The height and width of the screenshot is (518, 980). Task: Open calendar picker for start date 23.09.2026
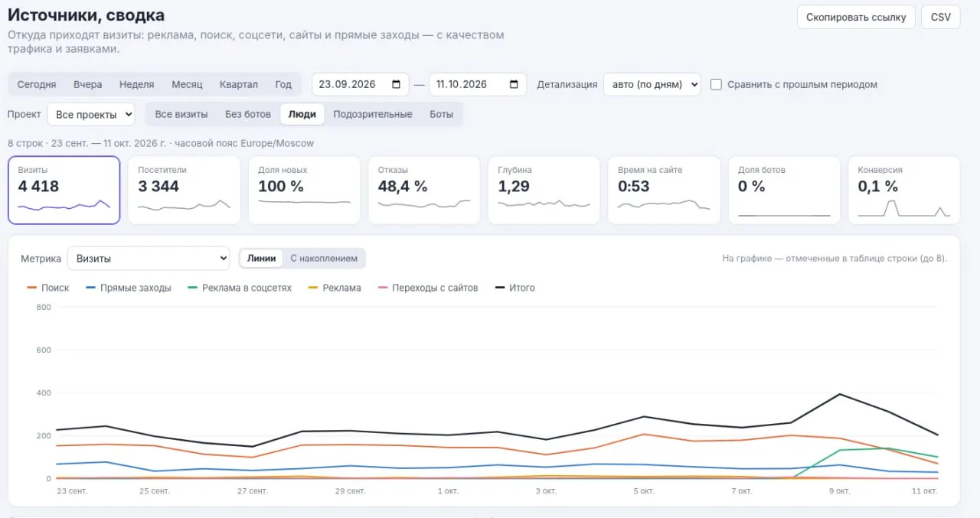pos(396,84)
